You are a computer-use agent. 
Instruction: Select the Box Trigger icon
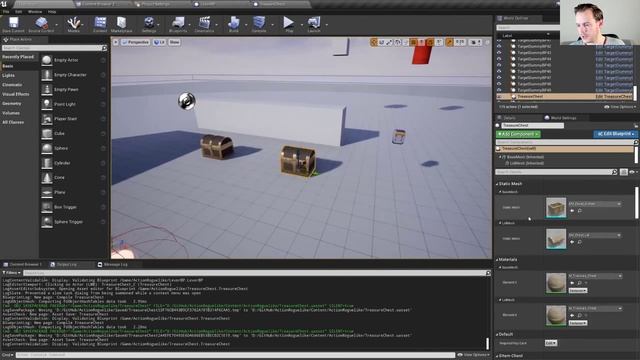(47, 207)
